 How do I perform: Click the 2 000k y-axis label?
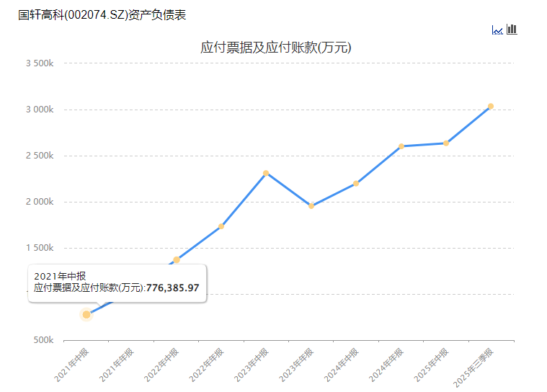pyautogui.click(x=39, y=202)
